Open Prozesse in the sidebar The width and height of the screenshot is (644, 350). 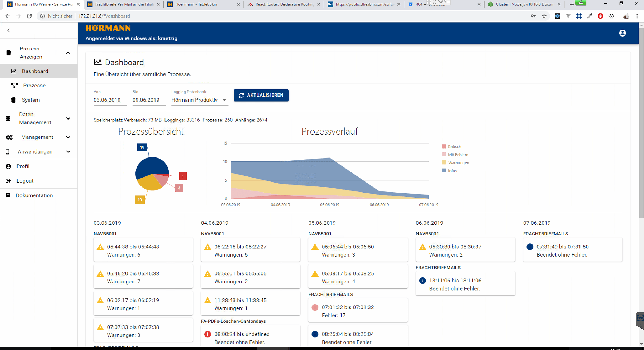click(39, 86)
